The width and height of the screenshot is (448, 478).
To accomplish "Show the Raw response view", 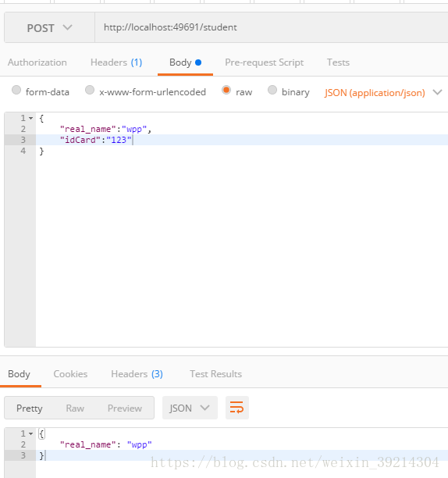I will [75, 408].
